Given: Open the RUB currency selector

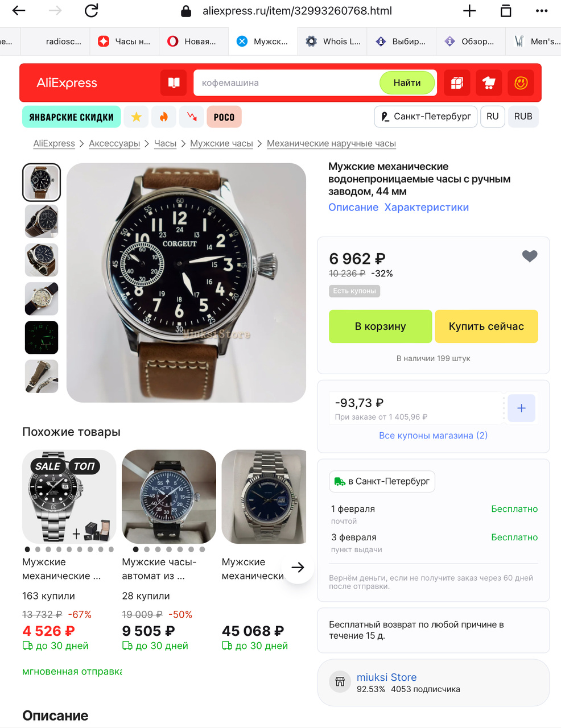Looking at the screenshot, I should click(x=523, y=117).
